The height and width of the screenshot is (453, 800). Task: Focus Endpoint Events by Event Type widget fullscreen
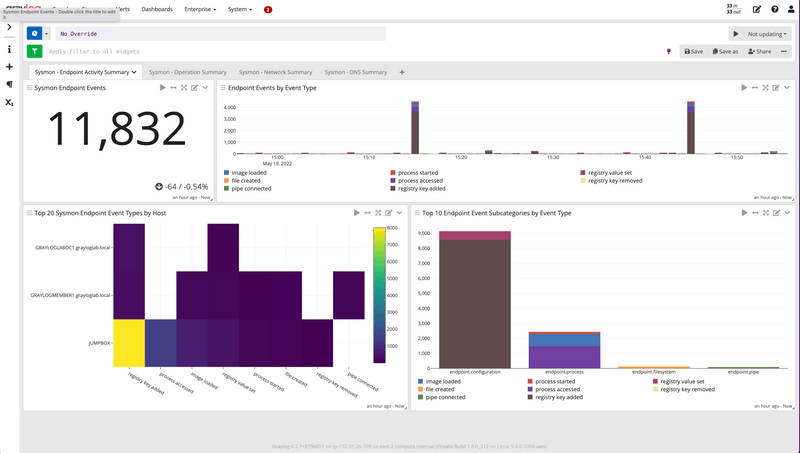pyautogui.click(x=765, y=88)
